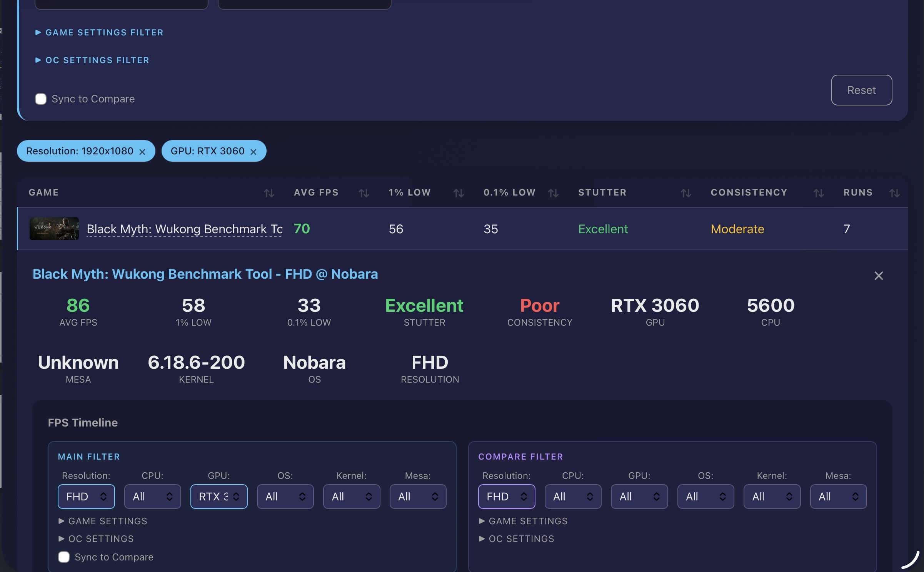Sort by Runs column arrows
Screen dimensions: 924x572
[894, 193]
